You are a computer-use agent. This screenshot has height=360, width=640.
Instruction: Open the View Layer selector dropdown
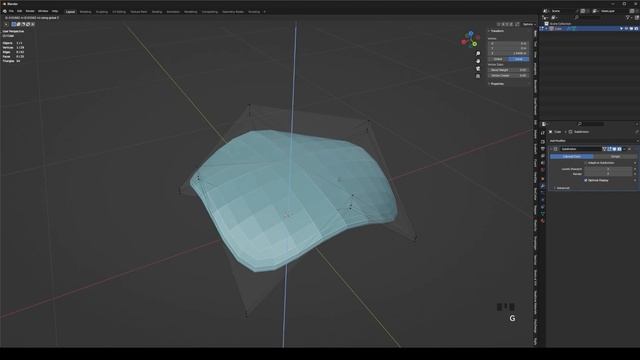pyautogui.click(x=595, y=11)
